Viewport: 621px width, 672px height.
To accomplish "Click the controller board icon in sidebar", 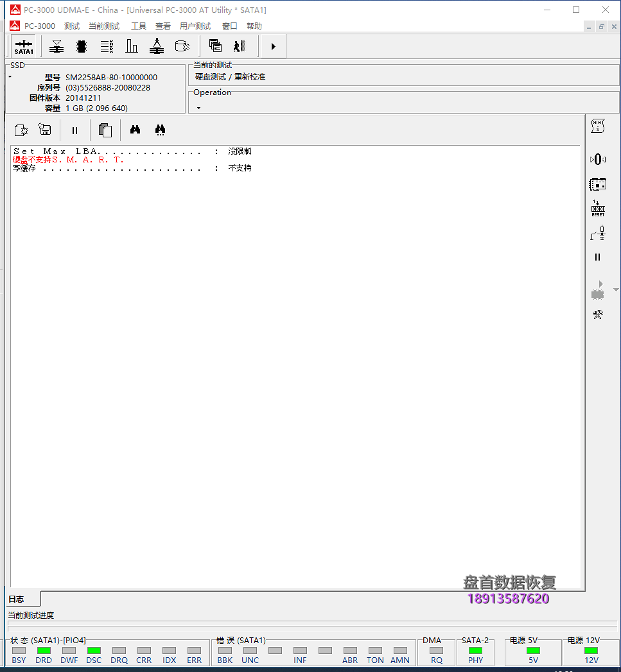I will coord(598,184).
